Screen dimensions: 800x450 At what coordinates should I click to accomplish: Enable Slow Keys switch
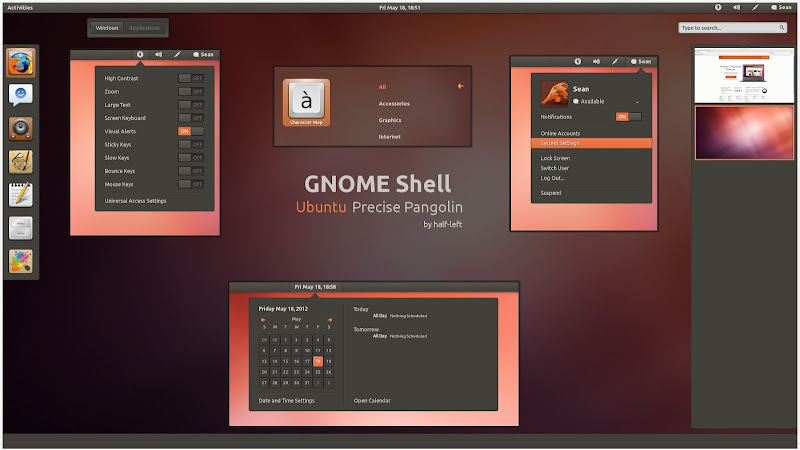[191, 158]
